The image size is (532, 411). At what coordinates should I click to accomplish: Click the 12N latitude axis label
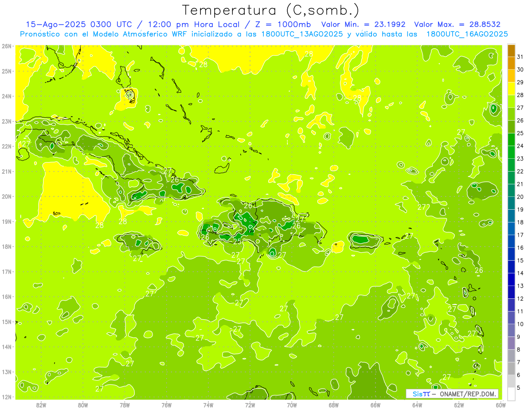tap(6, 397)
